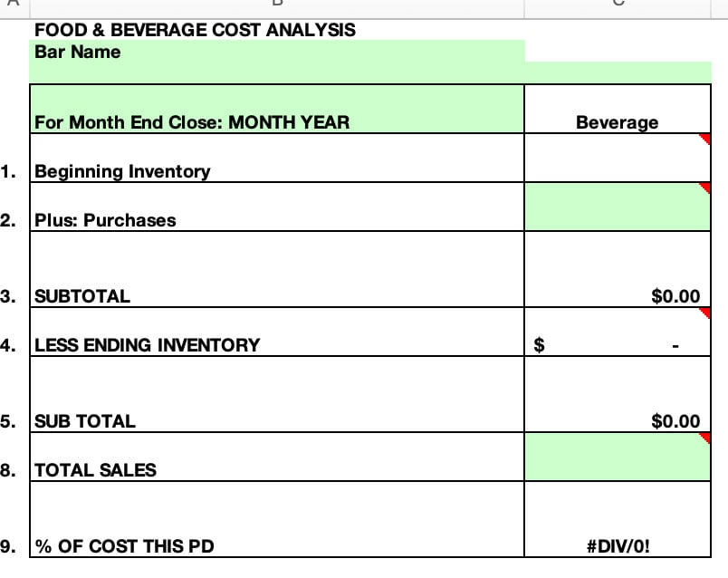Select the "TOTAL SALES" label cell
This screenshot has width=728, height=578.
point(277,457)
